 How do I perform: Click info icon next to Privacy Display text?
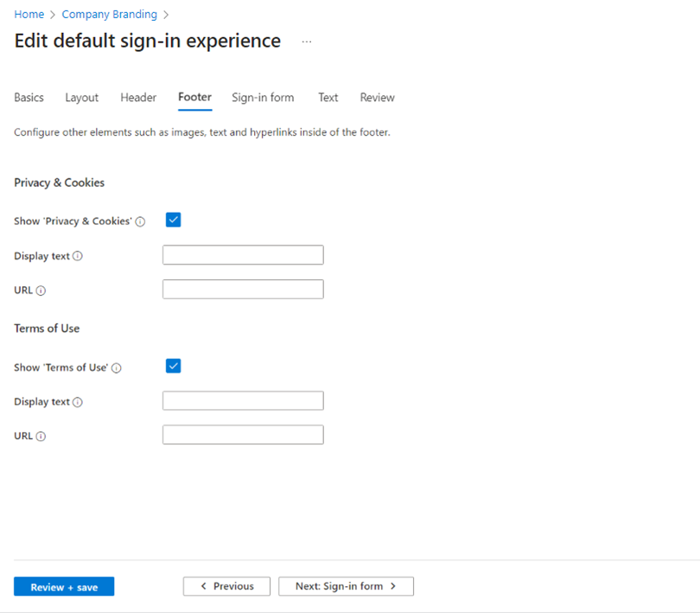point(78,257)
